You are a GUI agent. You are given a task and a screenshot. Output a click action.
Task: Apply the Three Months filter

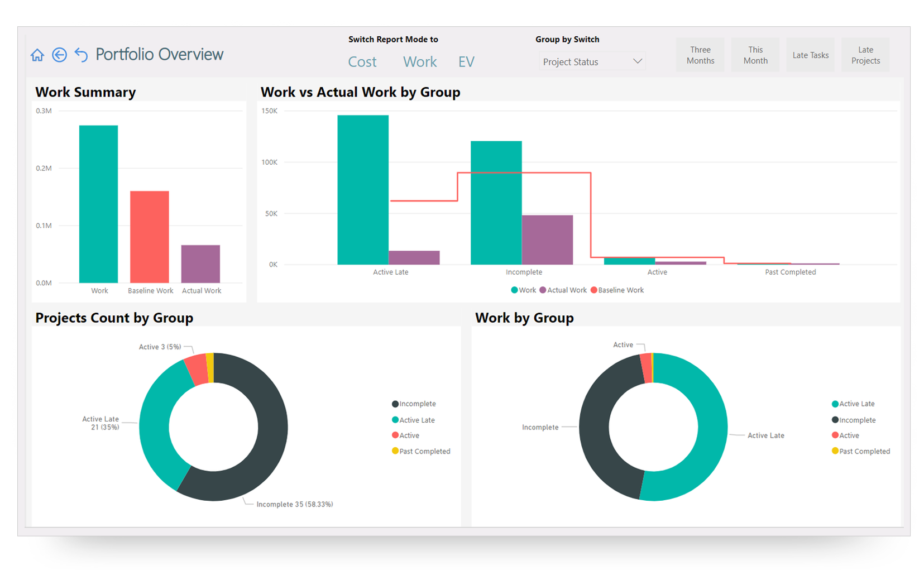pos(700,55)
